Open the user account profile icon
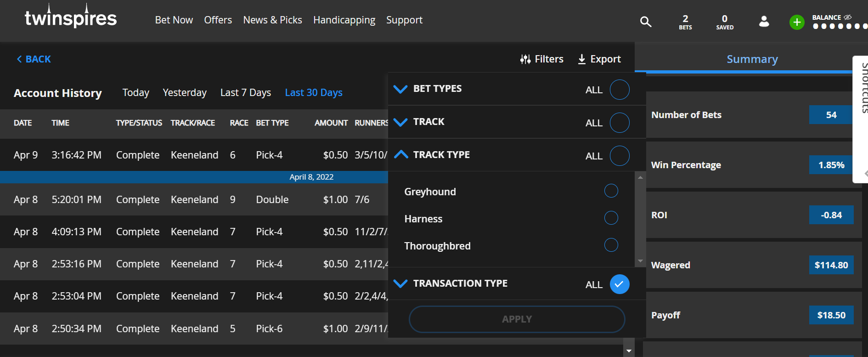The image size is (868, 357). point(764,21)
